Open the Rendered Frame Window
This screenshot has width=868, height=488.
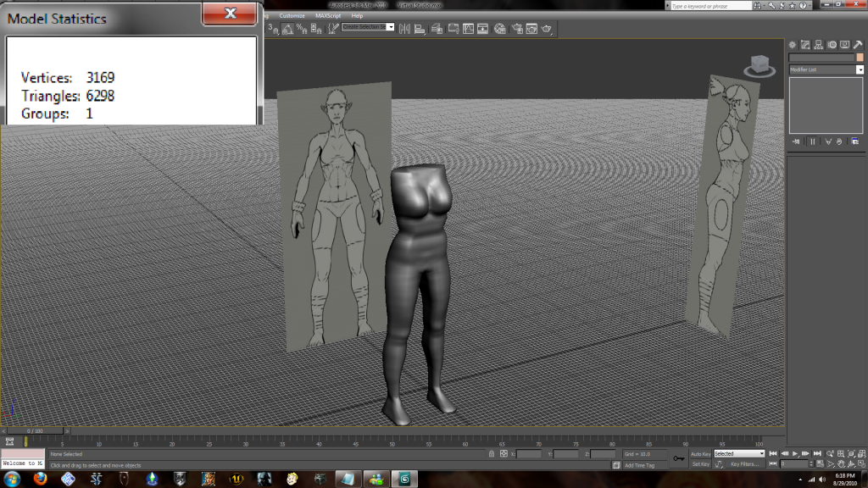tap(531, 29)
